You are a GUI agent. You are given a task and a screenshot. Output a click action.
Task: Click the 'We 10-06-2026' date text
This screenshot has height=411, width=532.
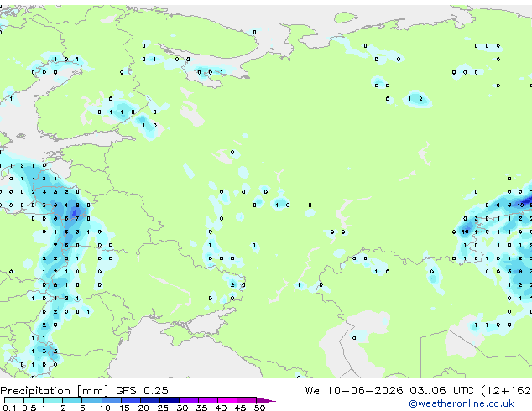point(354,390)
